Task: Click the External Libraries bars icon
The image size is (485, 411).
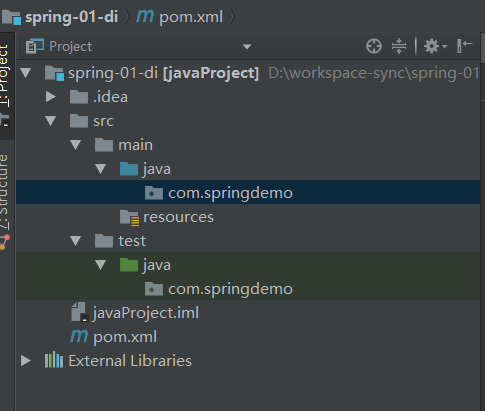Action: tap(54, 360)
